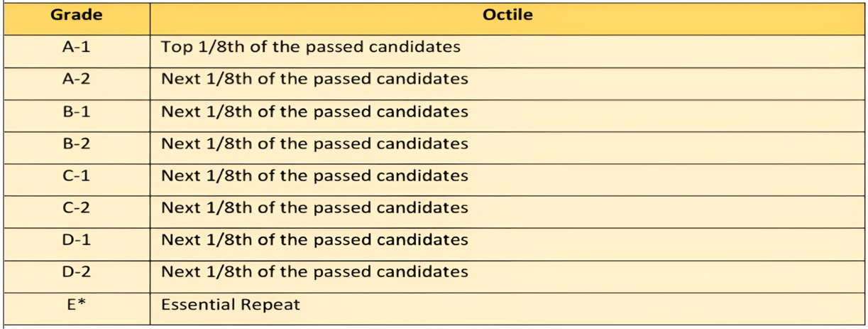Click the B-2 grade cell

(x=76, y=144)
